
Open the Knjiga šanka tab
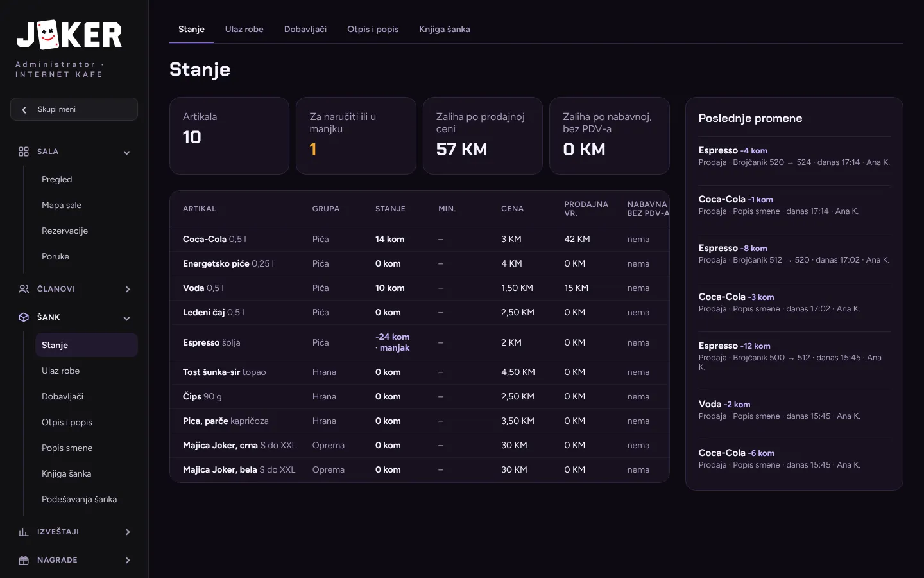click(445, 29)
